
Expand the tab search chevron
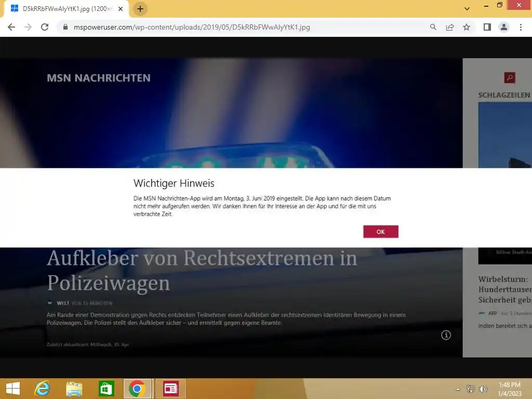(x=467, y=9)
